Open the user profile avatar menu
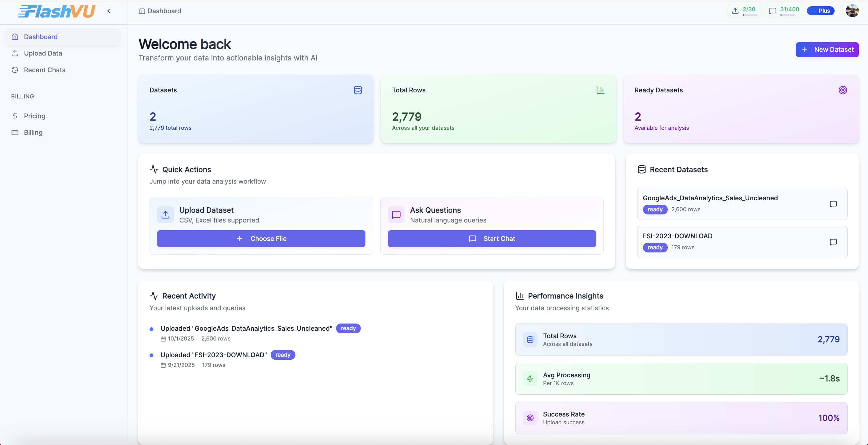 852,11
